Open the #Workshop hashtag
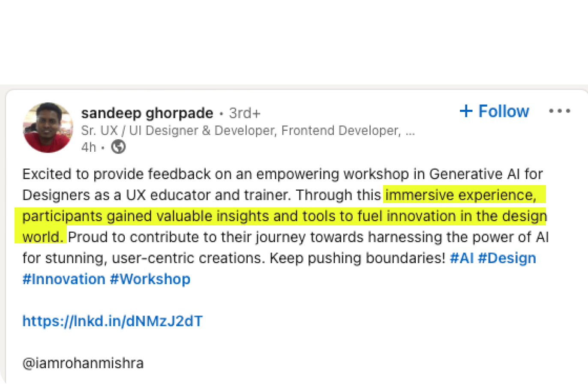This screenshot has height=390, width=588. coord(150,279)
